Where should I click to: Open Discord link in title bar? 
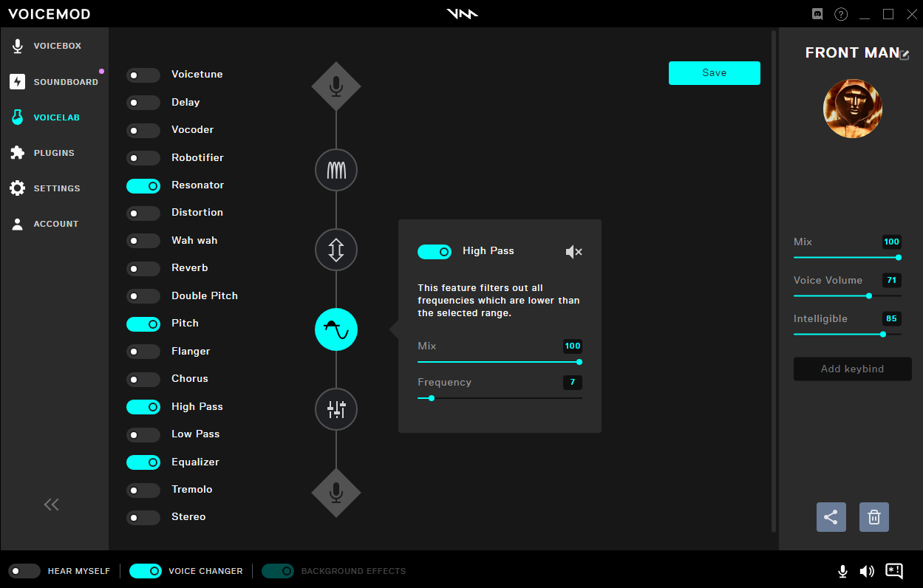[817, 14]
